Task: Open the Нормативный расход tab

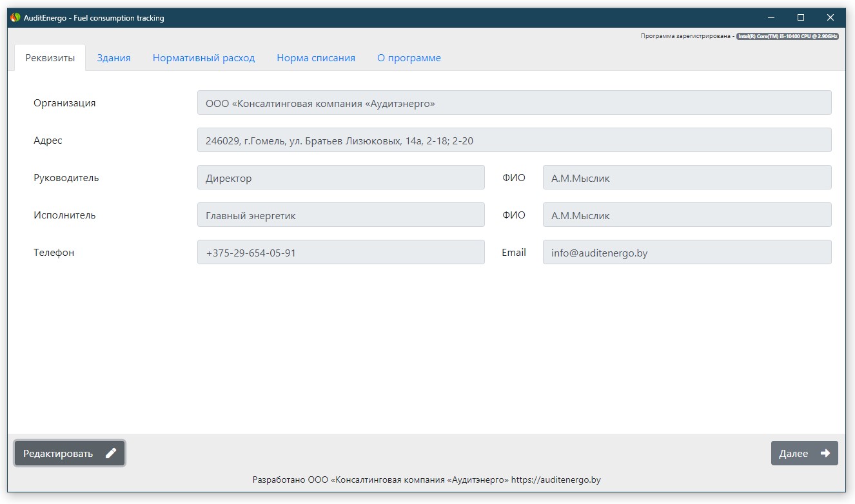Action: [204, 58]
